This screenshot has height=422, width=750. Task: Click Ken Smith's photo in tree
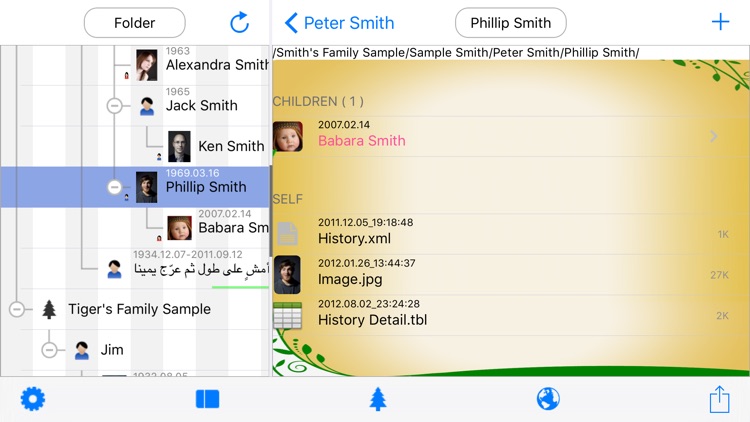179,146
